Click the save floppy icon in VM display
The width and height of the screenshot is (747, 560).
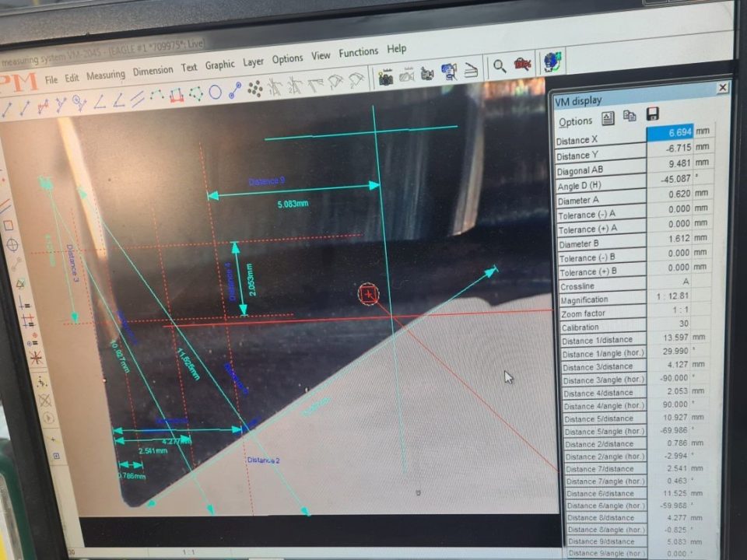tap(653, 114)
